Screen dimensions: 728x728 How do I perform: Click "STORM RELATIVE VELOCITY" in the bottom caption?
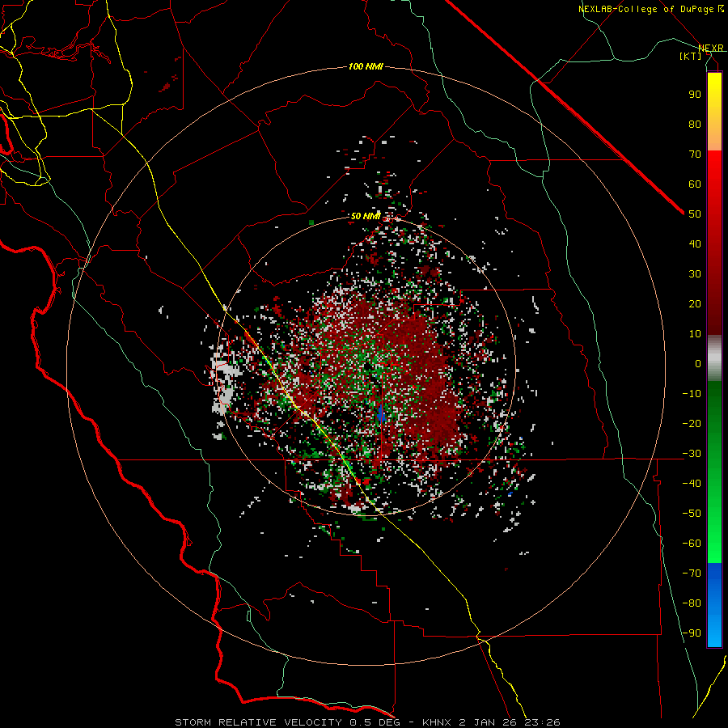[258, 722]
